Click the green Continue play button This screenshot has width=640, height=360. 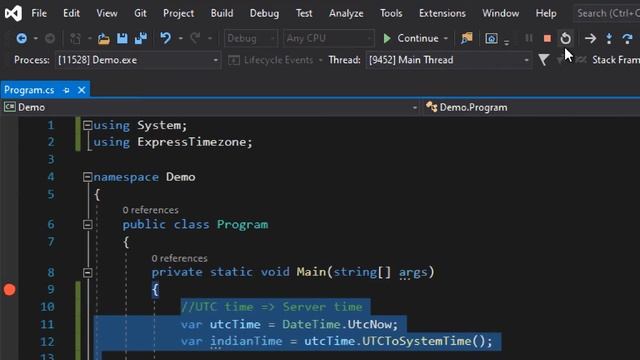[387, 38]
